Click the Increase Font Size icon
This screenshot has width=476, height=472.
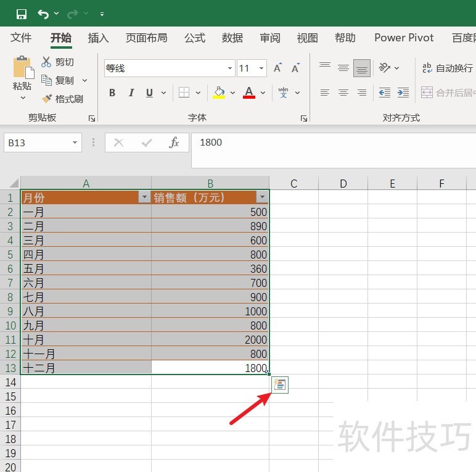coord(277,68)
